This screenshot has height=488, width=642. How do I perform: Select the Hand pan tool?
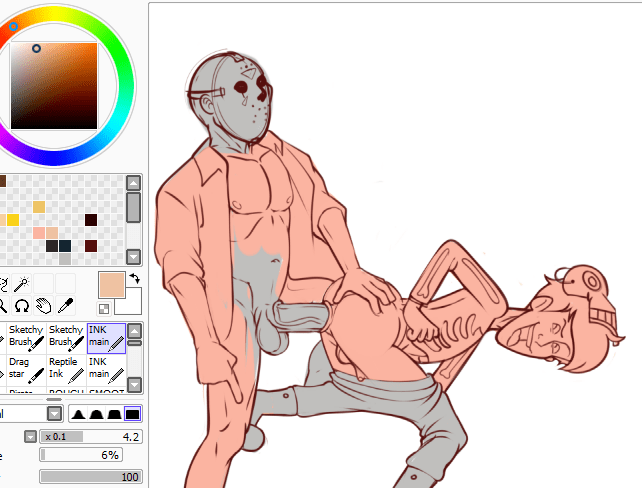tap(43, 306)
